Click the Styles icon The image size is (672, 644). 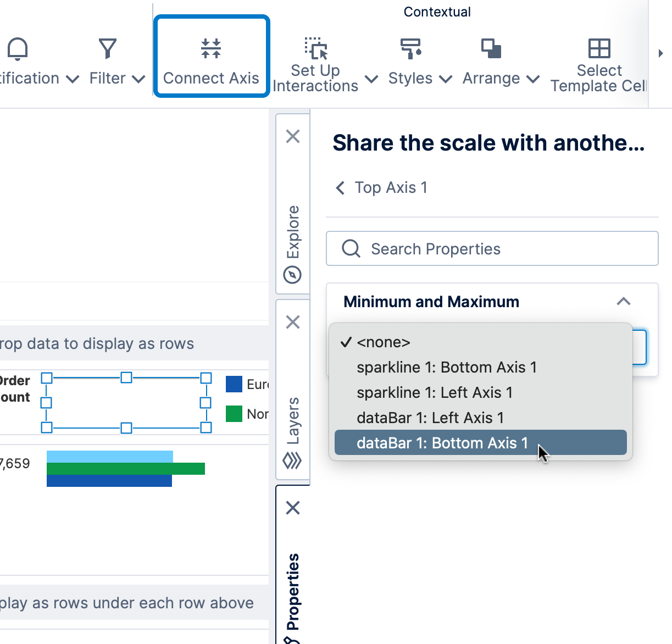click(x=412, y=49)
